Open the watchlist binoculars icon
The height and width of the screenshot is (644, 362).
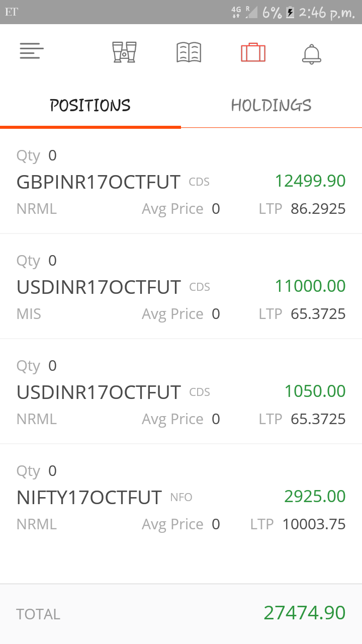click(x=124, y=52)
